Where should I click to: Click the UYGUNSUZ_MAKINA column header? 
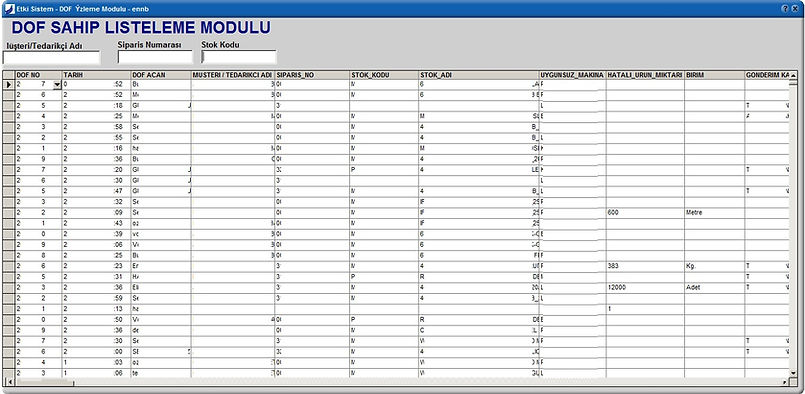coord(572,75)
